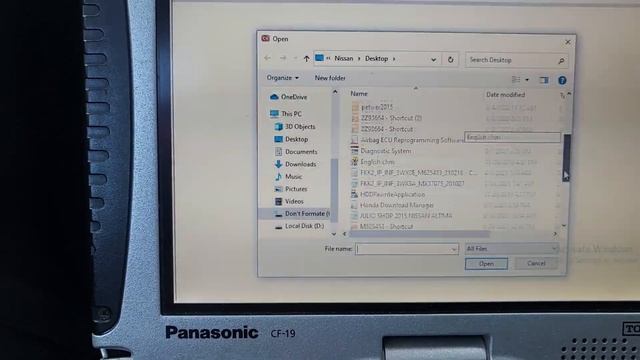Click the Diagnostic System file icon
Image resolution: width=640 pixels, height=360 pixels.
(354, 151)
